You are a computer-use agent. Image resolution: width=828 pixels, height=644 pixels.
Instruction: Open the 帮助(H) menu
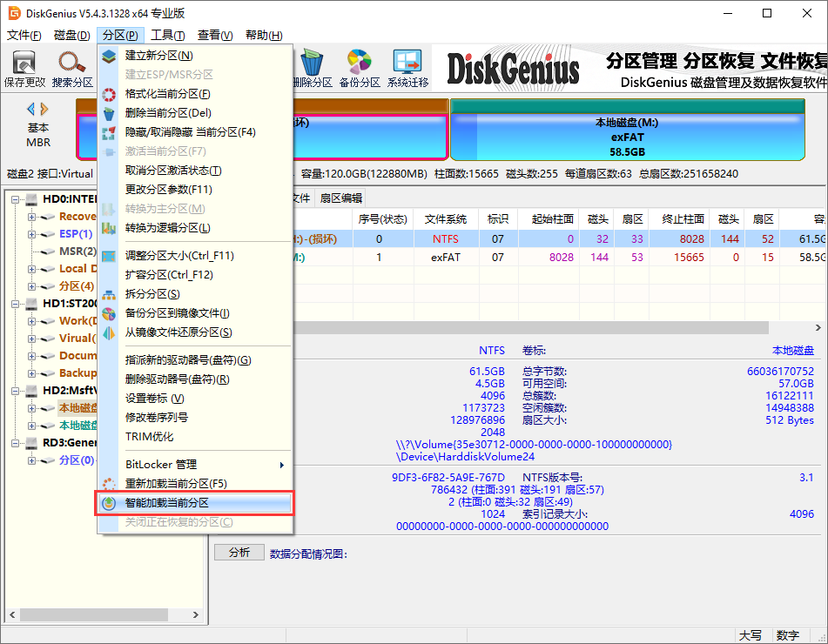click(264, 36)
